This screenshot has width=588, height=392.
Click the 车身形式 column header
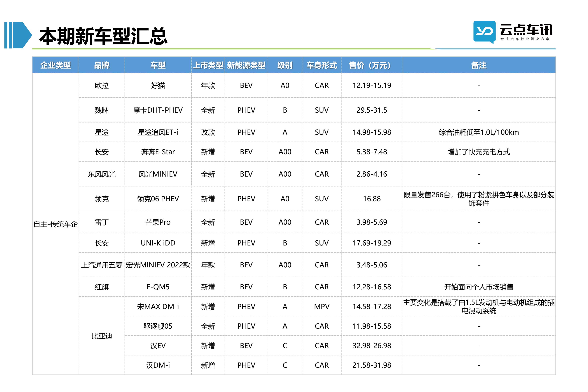pos(322,65)
